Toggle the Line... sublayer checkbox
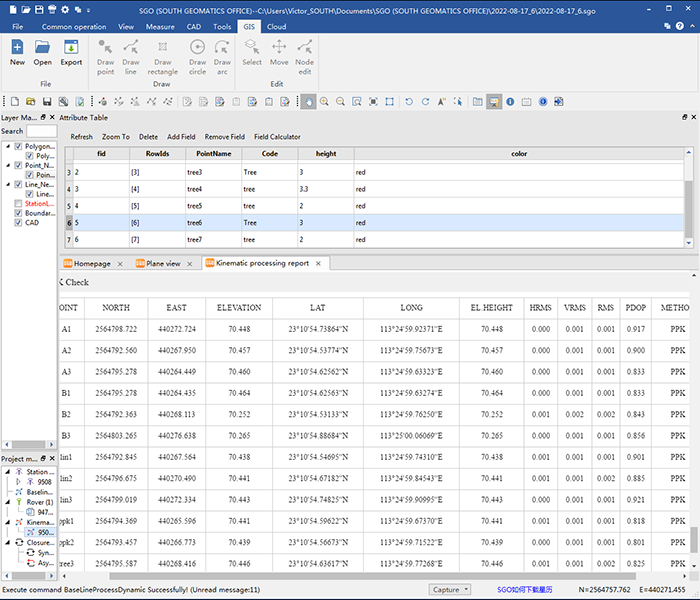Image resolution: width=700 pixels, height=600 pixels. click(29, 194)
